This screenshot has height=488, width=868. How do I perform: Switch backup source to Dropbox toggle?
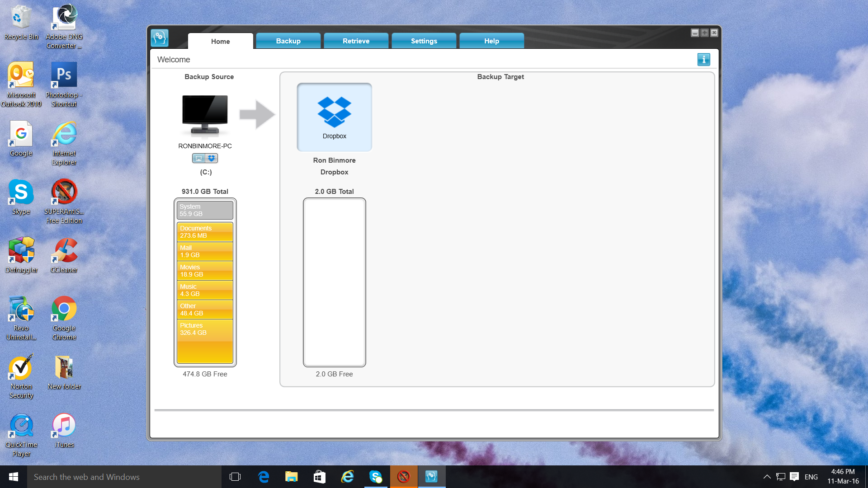pyautogui.click(x=211, y=158)
